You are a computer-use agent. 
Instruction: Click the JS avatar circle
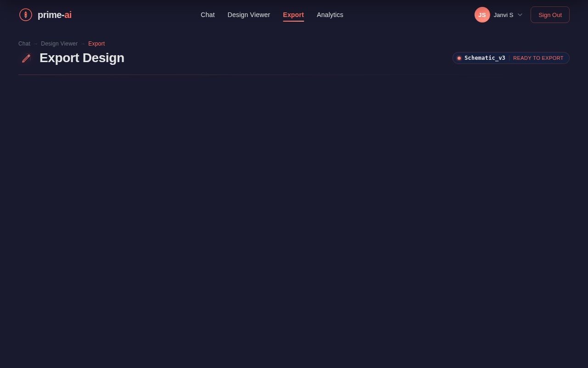[x=482, y=14]
